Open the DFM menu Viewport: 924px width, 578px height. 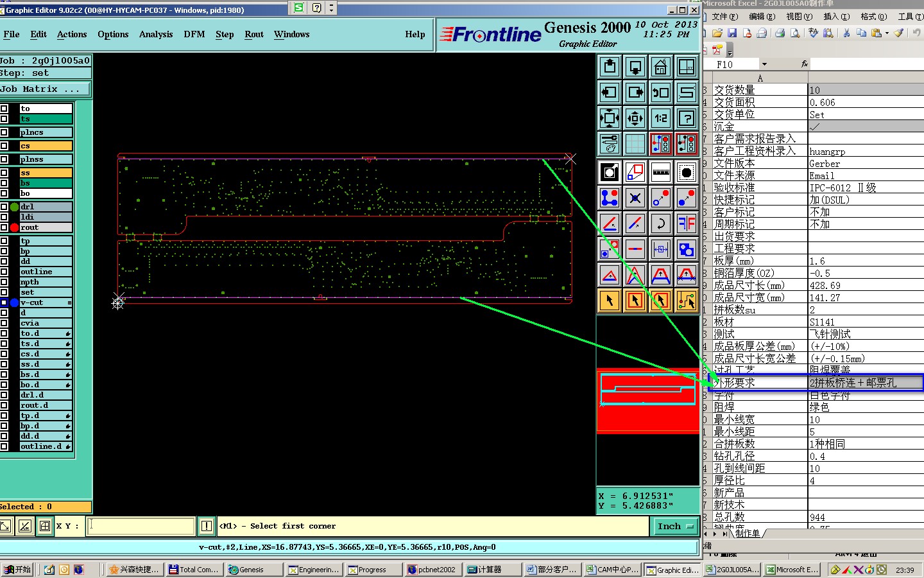click(194, 34)
